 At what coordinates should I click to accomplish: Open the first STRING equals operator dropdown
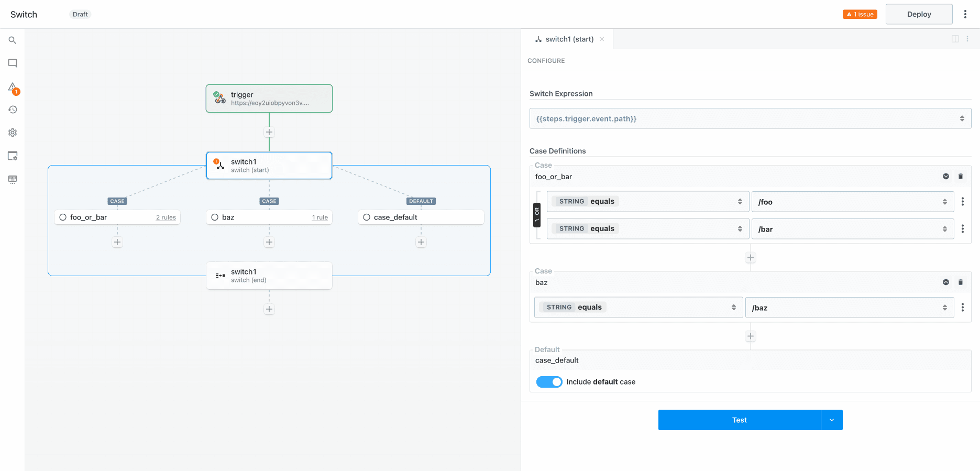[x=647, y=202]
